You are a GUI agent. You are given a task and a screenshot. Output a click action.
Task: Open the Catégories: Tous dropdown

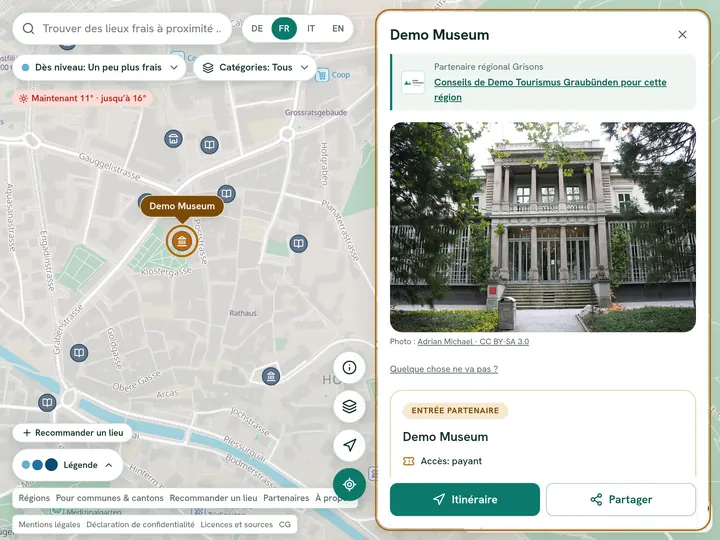pyautogui.click(x=255, y=68)
